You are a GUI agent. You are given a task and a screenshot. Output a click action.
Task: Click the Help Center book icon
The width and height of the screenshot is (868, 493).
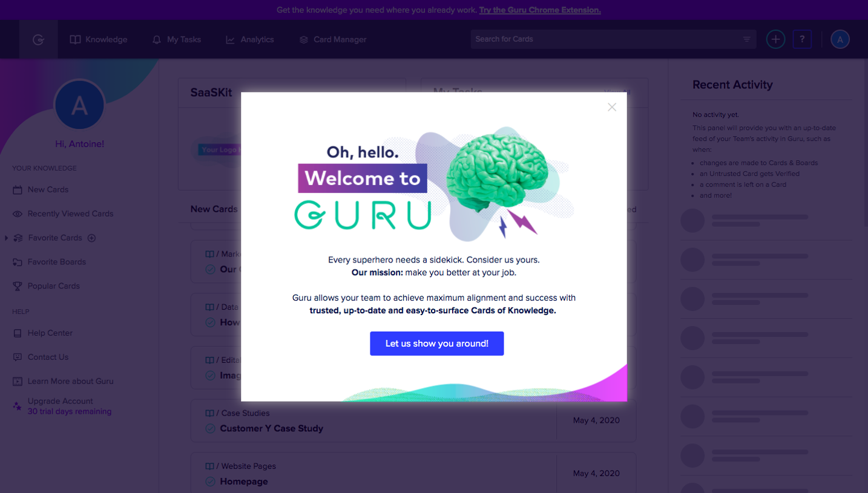[x=18, y=333]
